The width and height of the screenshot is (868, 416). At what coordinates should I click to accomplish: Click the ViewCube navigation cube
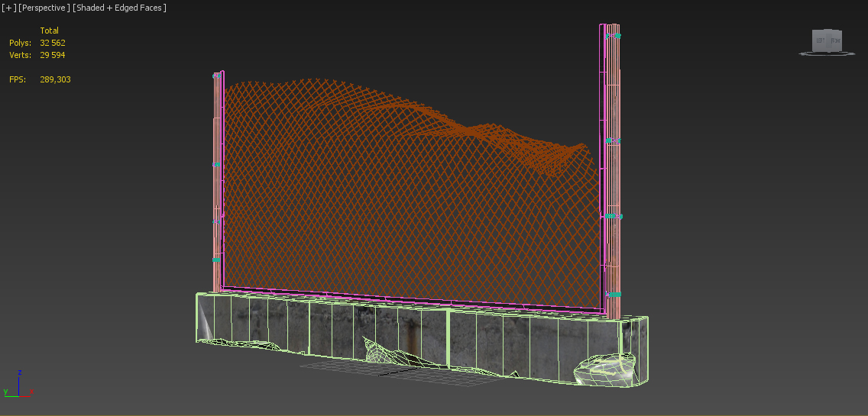click(827, 41)
